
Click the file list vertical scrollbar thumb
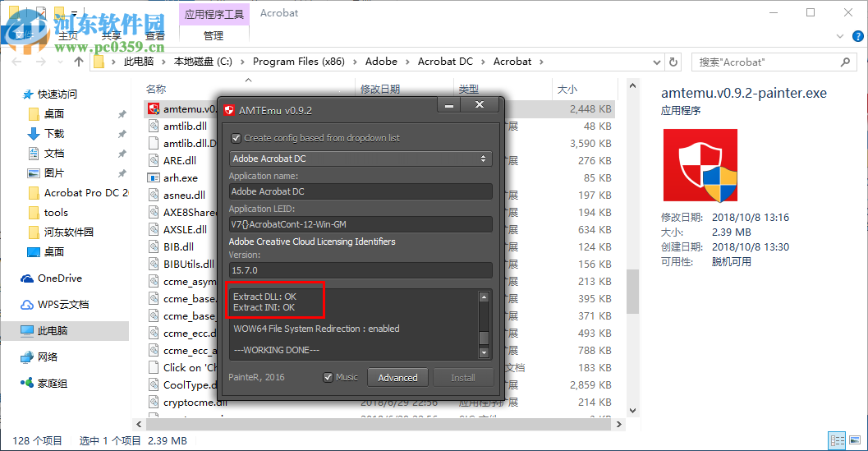pyautogui.click(x=633, y=292)
